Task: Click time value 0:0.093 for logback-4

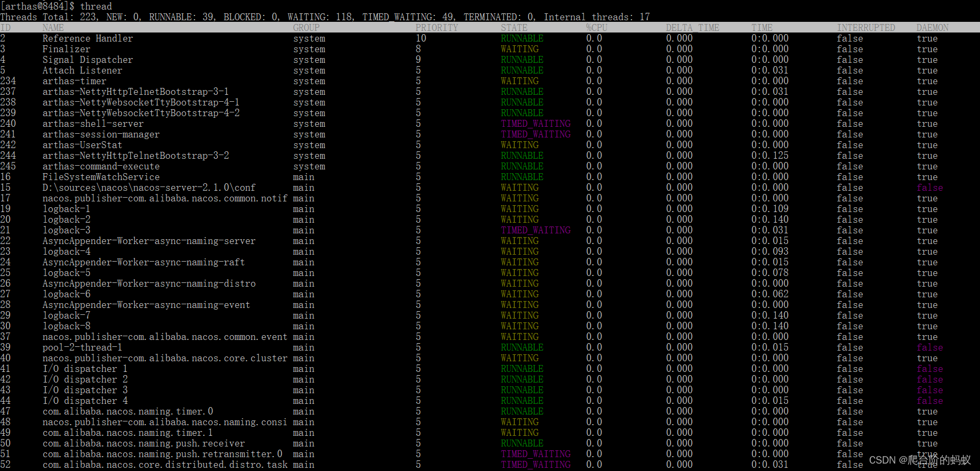Action: click(770, 251)
